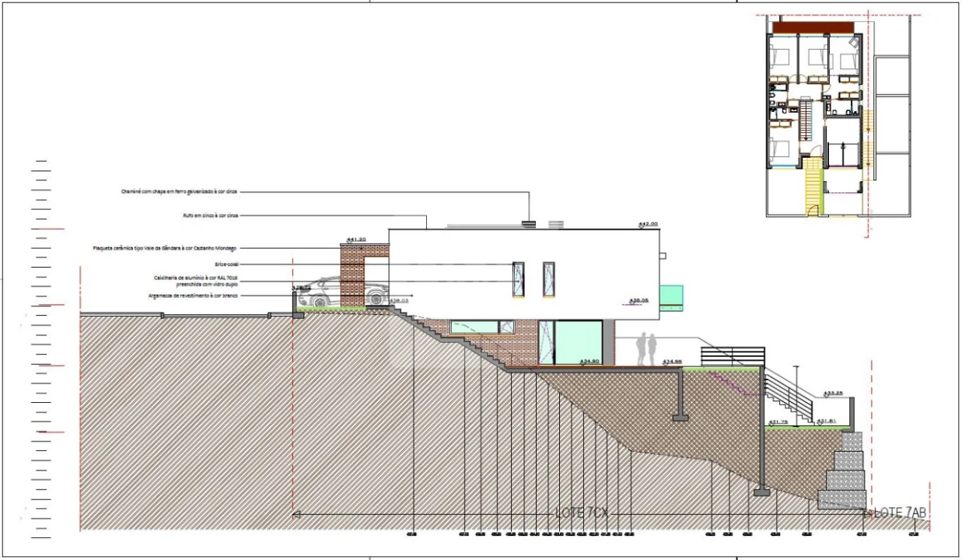Select the brick pillar at elevation 441.20
This screenshot has width=962, height=560.
(352, 275)
